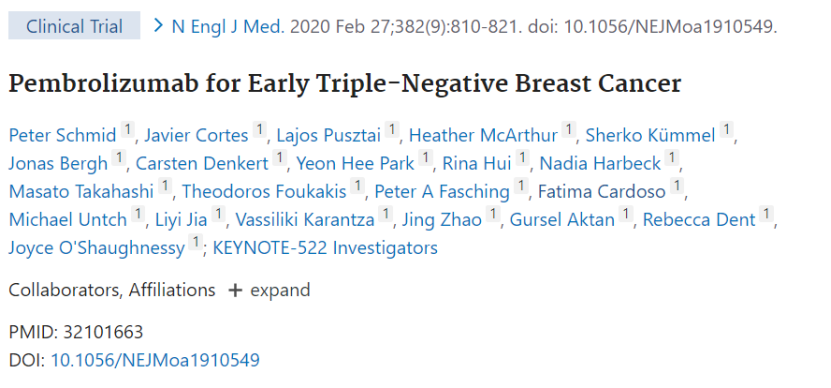Image resolution: width=831 pixels, height=388 pixels.
Task: Open author Peter Schmid link
Action: pyautogui.click(x=63, y=136)
